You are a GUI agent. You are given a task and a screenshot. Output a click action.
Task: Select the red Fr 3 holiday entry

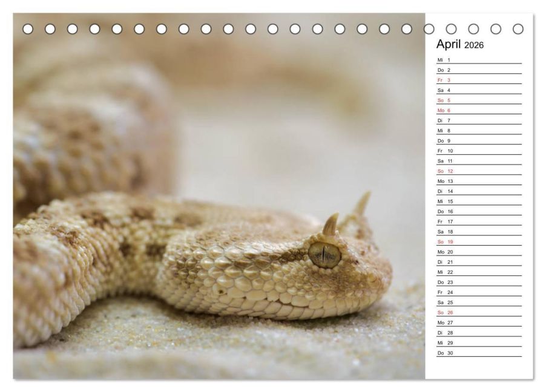tap(478, 80)
